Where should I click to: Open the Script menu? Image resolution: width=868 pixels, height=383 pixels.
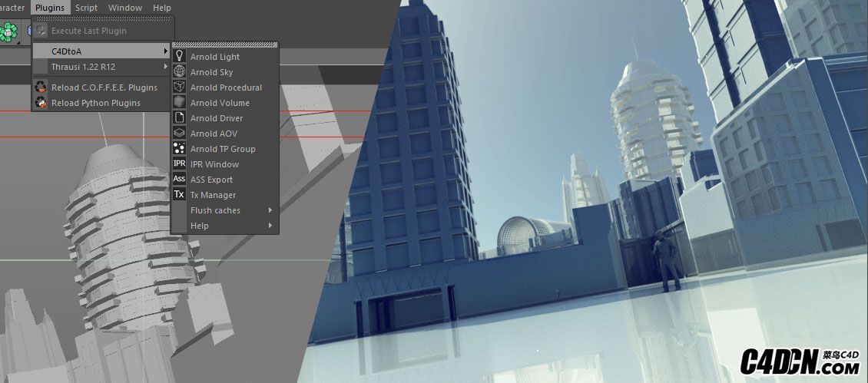pyautogui.click(x=86, y=8)
